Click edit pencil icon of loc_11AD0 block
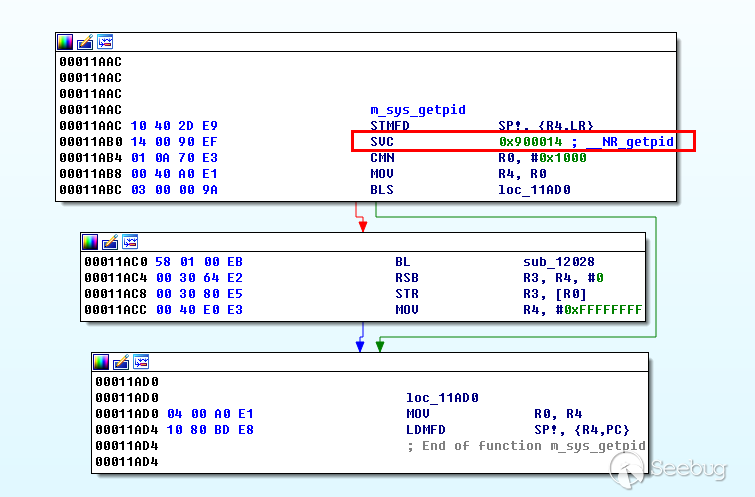This screenshot has width=755, height=497. (x=121, y=362)
